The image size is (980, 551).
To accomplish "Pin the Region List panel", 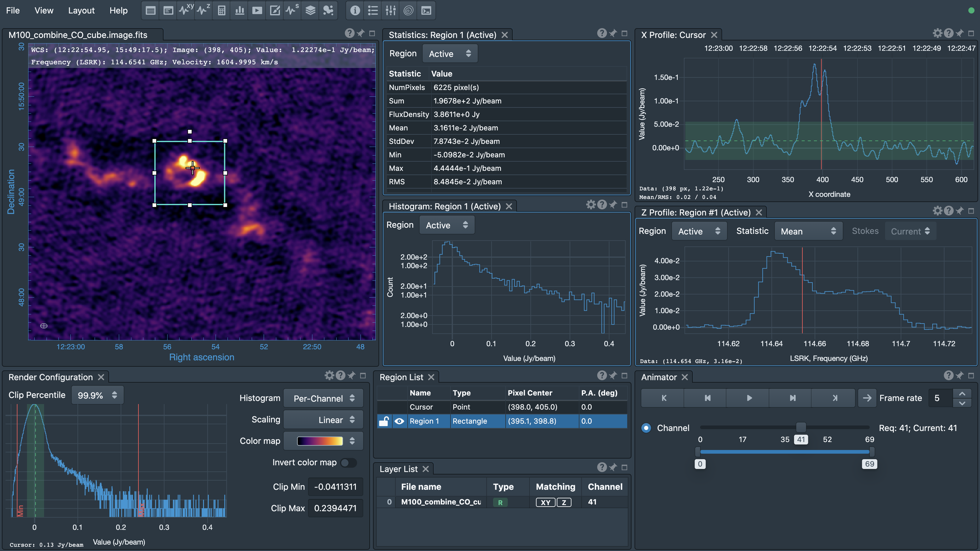I will coord(613,376).
